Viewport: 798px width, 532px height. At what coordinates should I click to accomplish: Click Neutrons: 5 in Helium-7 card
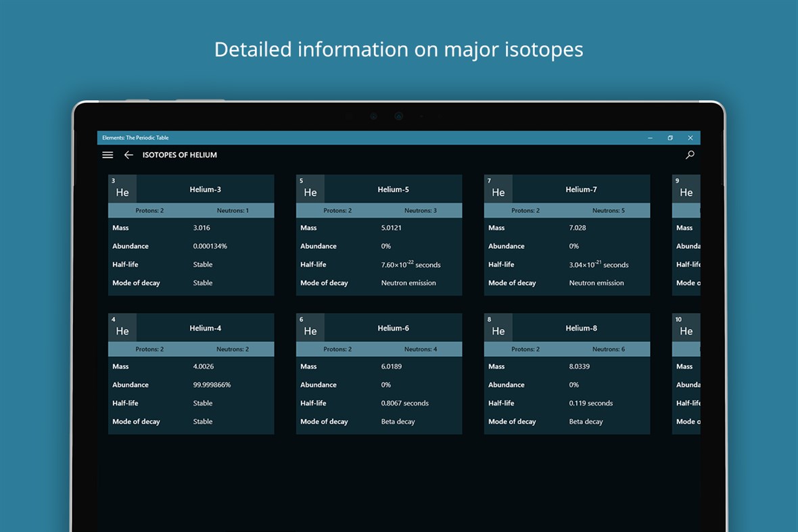(608, 210)
